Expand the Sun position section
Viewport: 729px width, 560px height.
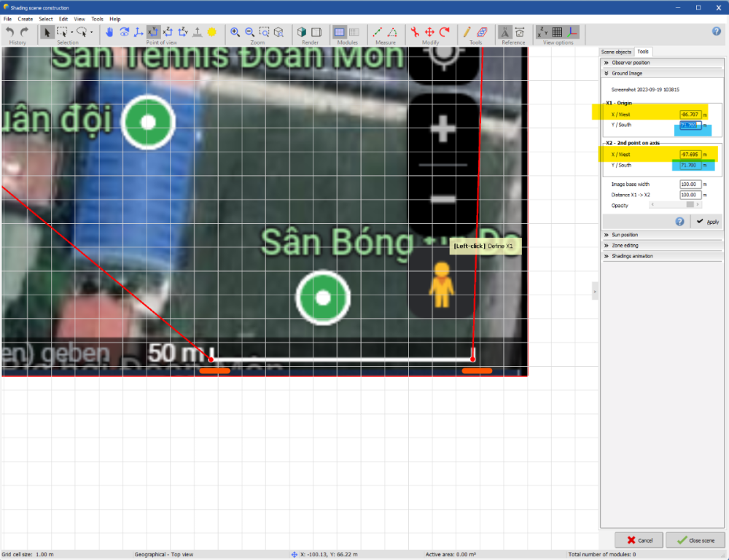(x=624, y=235)
